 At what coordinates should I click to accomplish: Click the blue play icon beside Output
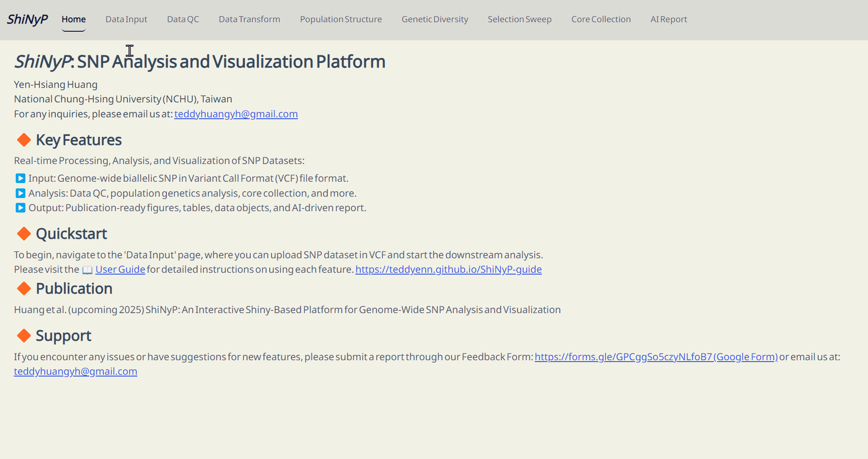[20, 208]
